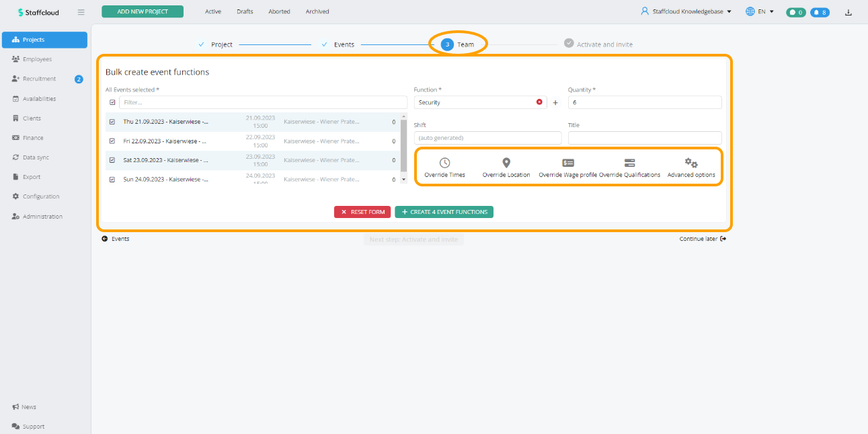Screen dimensions: 868x434
Task: Select Thu 21.09.2023 - Kaiserwiese row text
Action: coord(165,122)
